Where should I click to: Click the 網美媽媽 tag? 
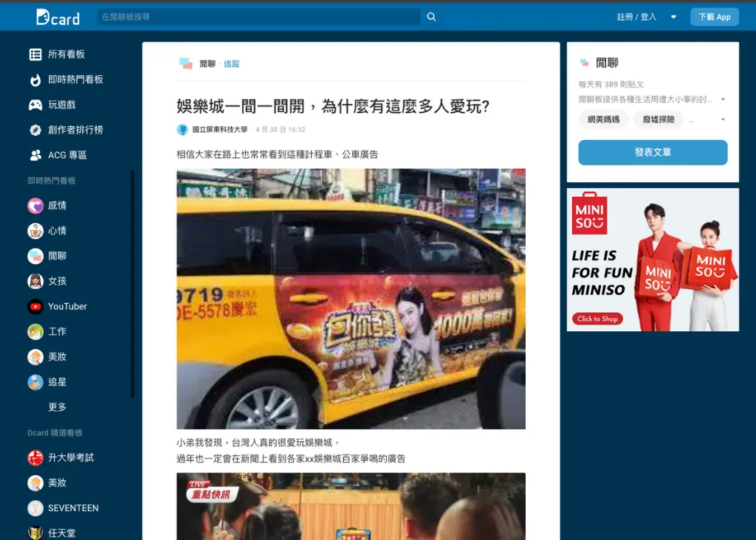pos(604,120)
